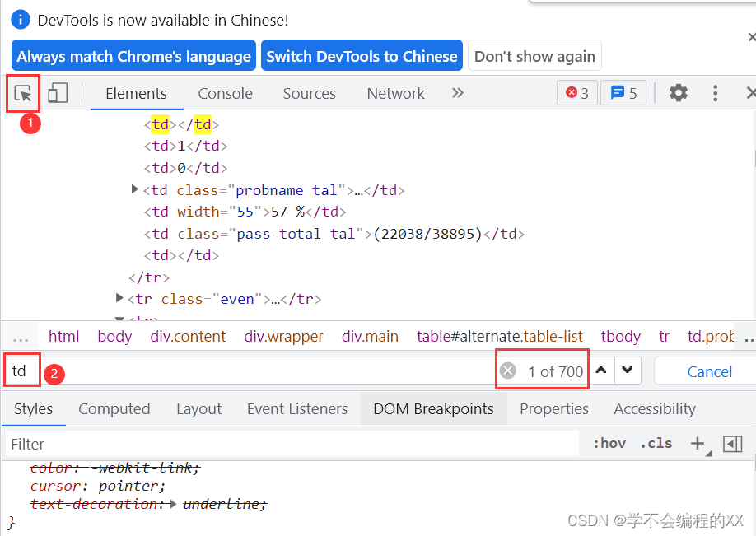Open the more tabs chevron menu

point(458,92)
